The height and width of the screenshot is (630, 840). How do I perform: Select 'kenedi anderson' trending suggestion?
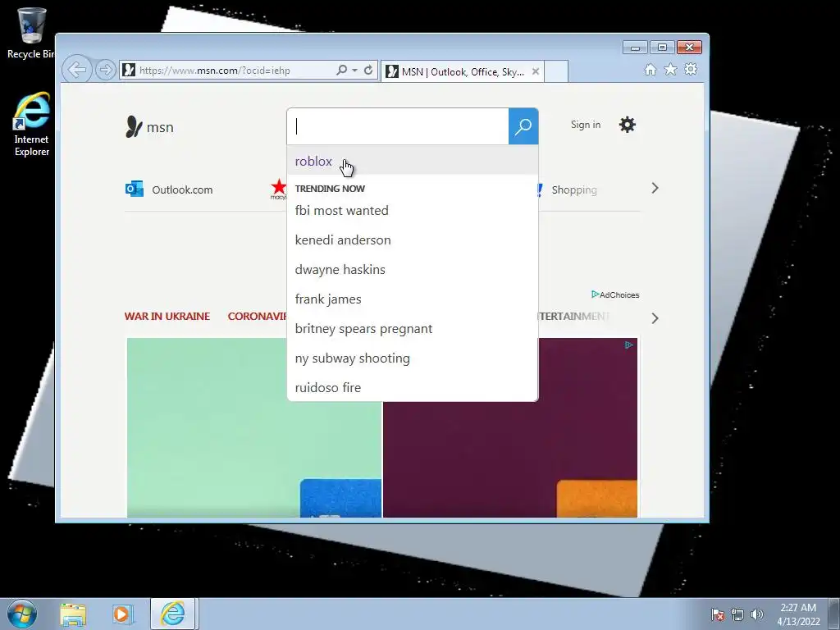(413, 240)
